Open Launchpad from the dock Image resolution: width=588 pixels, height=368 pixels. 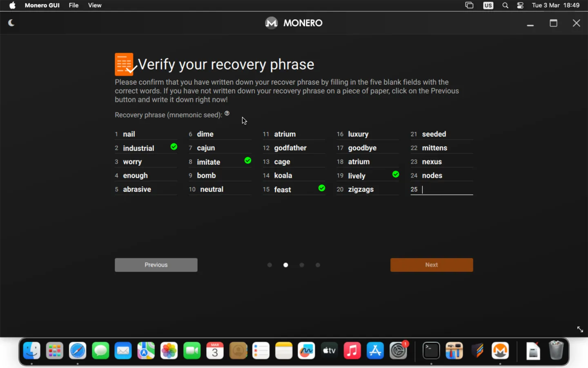click(x=55, y=351)
